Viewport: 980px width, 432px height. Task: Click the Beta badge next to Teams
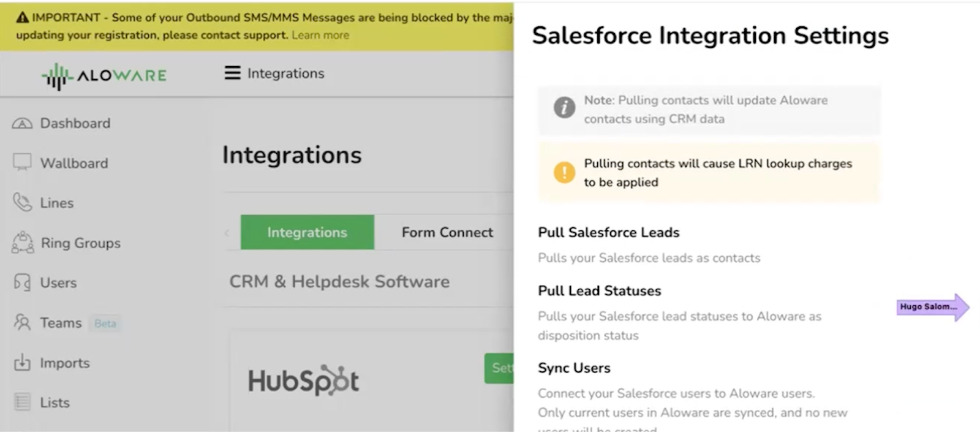(x=105, y=323)
